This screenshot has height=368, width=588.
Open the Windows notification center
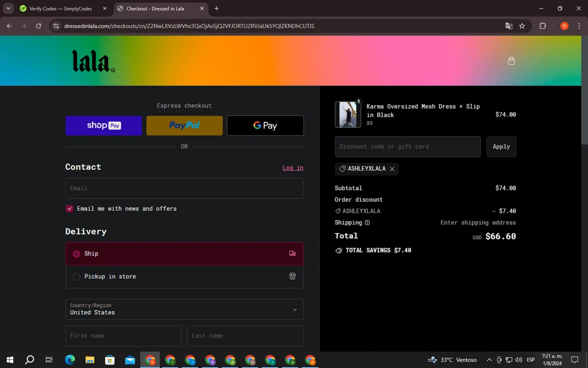click(x=575, y=360)
